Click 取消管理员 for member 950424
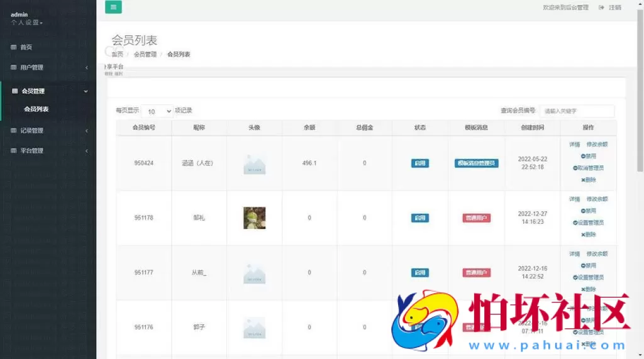The image size is (644, 359). (x=589, y=168)
